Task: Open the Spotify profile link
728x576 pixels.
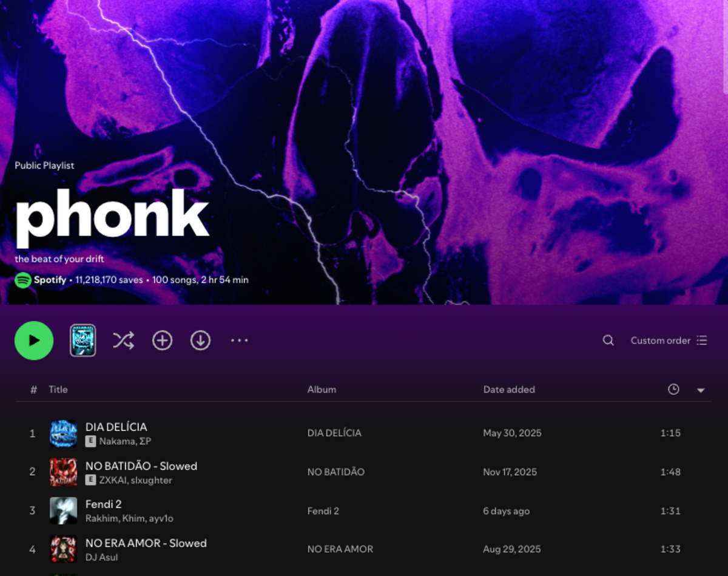Action: [50, 280]
